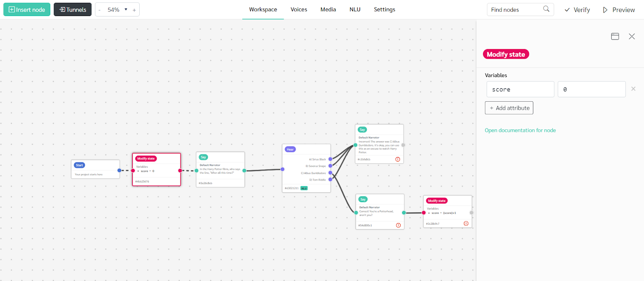Zoom out with the minus control

99,10
